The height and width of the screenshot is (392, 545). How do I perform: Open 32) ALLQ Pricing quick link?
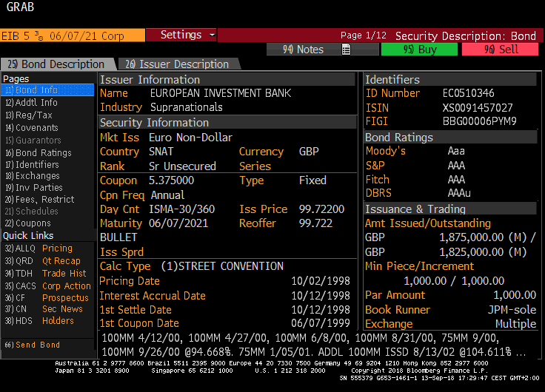(x=39, y=249)
